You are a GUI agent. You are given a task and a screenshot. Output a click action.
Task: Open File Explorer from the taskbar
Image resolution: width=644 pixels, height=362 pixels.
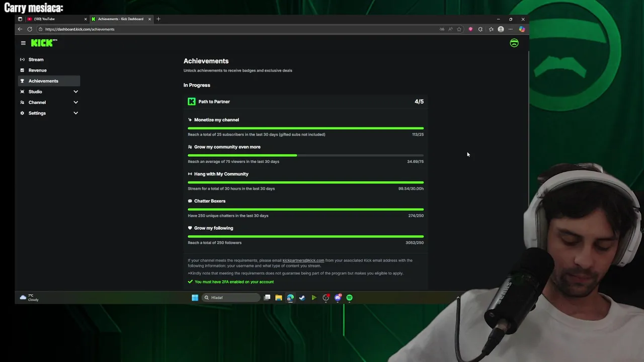278,298
